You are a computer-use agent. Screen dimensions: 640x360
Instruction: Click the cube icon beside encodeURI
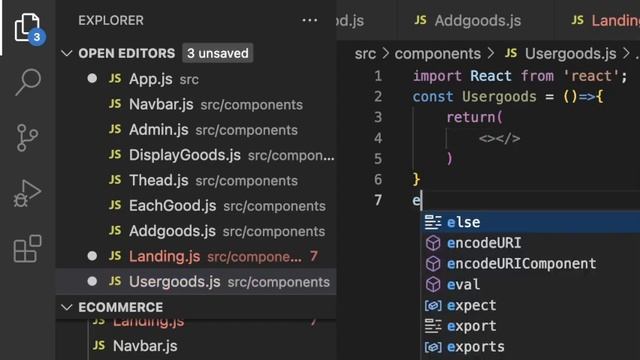pos(433,243)
